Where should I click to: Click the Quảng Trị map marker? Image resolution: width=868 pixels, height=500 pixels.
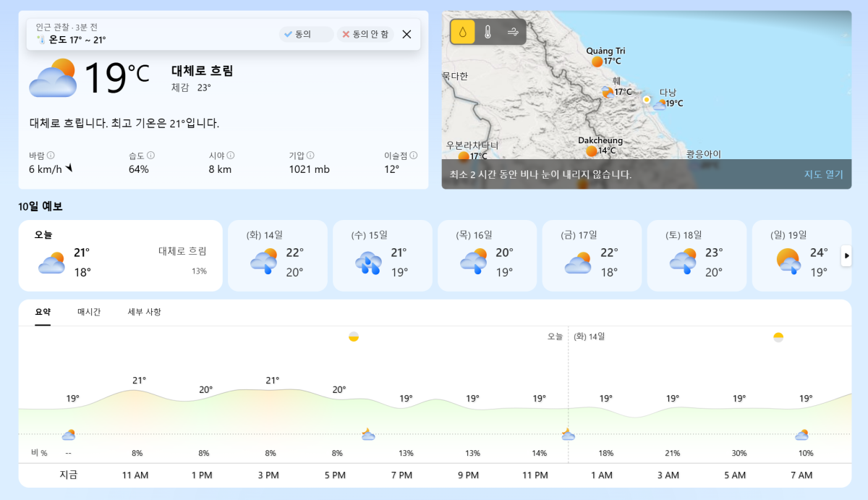click(597, 62)
